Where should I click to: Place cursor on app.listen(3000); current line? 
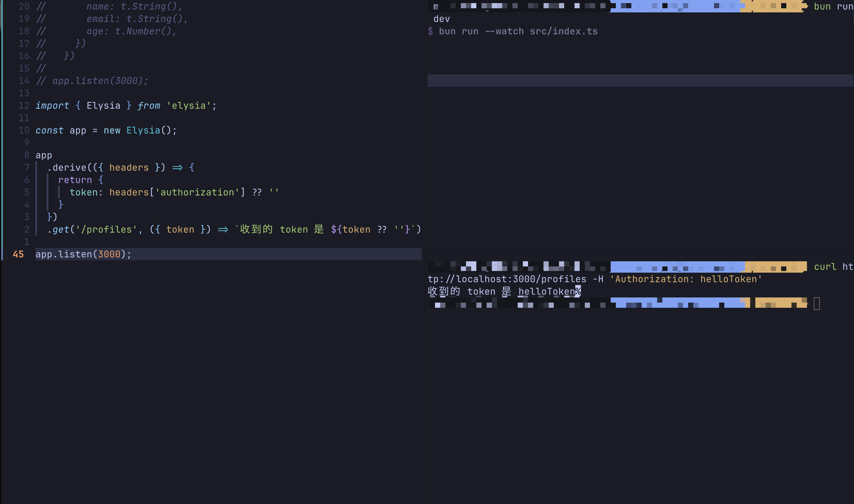point(228,254)
